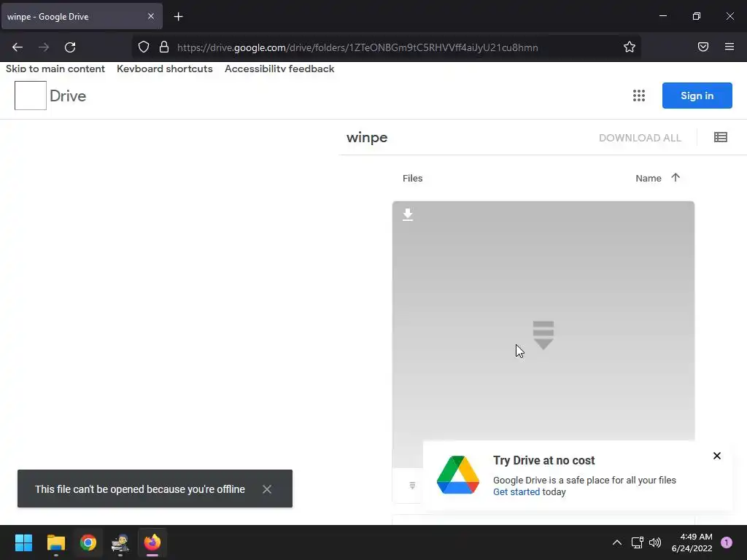Click the Firefox taskbar icon

pos(152,542)
